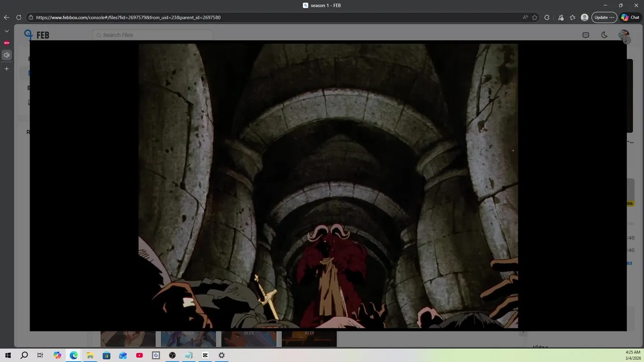Click the Search Files field

pyautogui.click(x=153, y=35)
